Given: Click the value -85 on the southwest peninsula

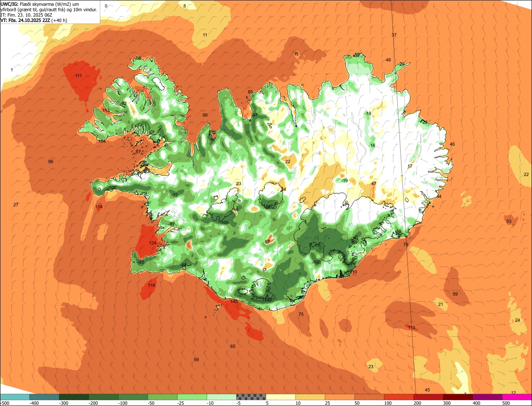Looking at the screenshot, I should [x=141, y=262].
